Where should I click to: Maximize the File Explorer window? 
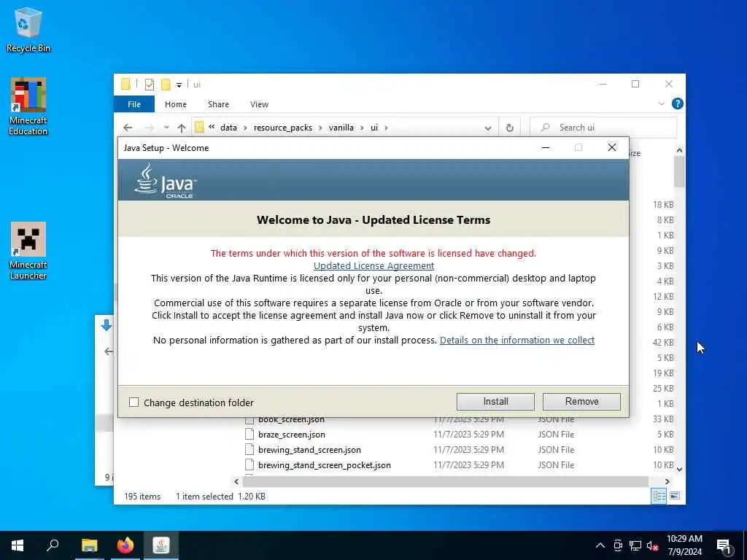635,85
